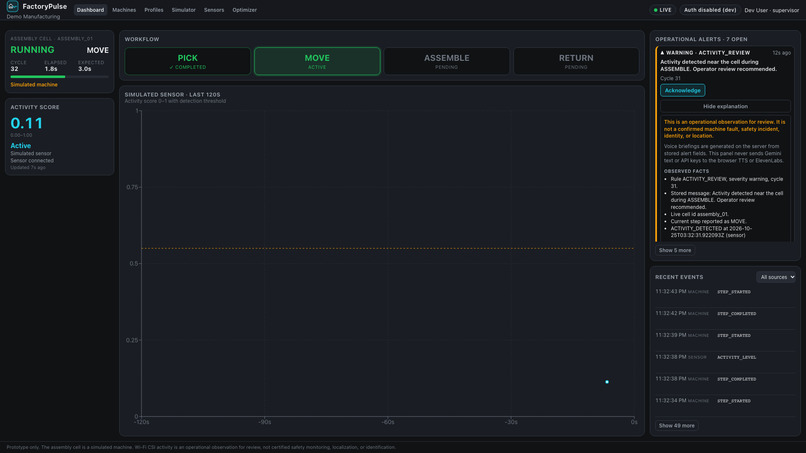This screenshot has width=806, height=453.
Task: Click the Active sensor status text
Action: [21, 146]
